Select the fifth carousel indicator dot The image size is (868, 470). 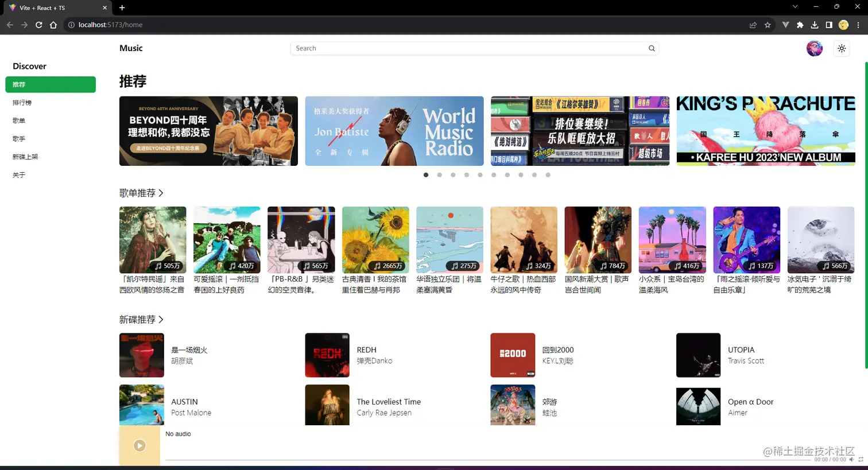480,175
